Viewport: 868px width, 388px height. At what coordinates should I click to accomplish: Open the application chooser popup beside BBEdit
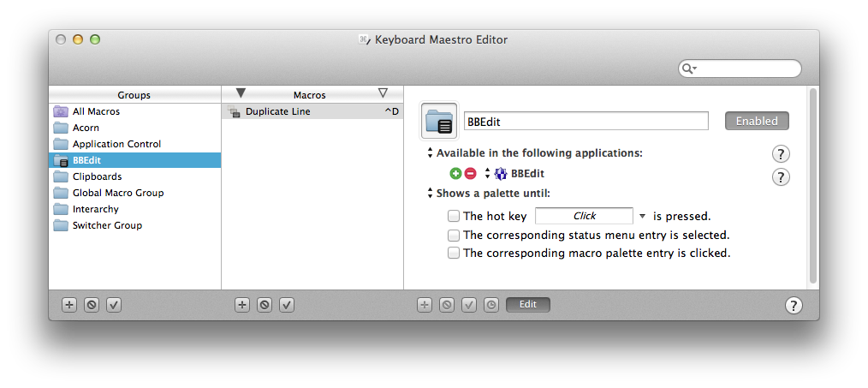pos(487,174)
